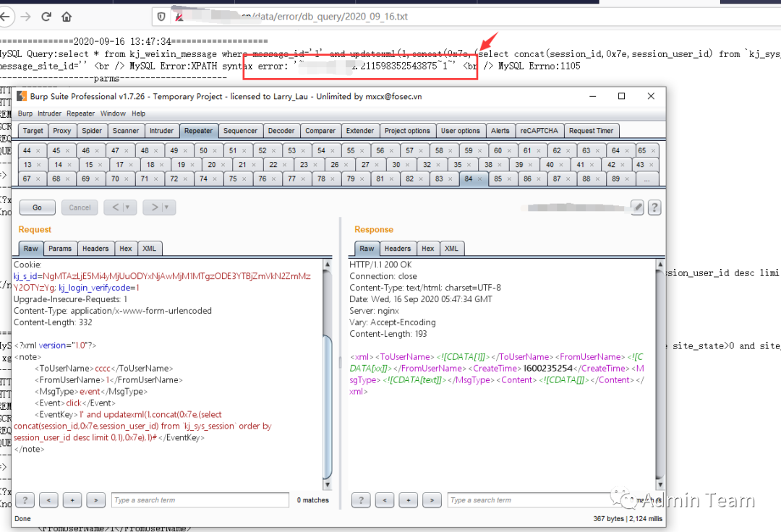Open next-history dropdown arrow
The width and height of the screenshot is (781, 532).
point(167,207)
